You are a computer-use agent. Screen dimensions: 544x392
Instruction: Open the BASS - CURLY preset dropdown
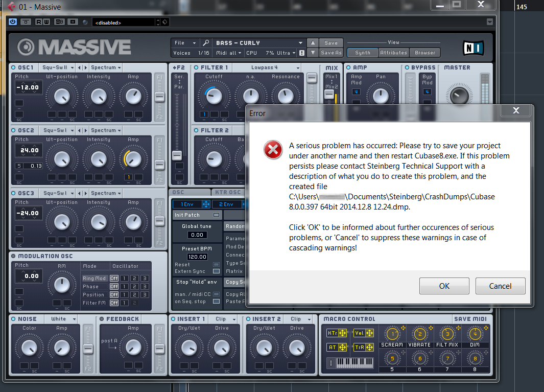[258, 43]
